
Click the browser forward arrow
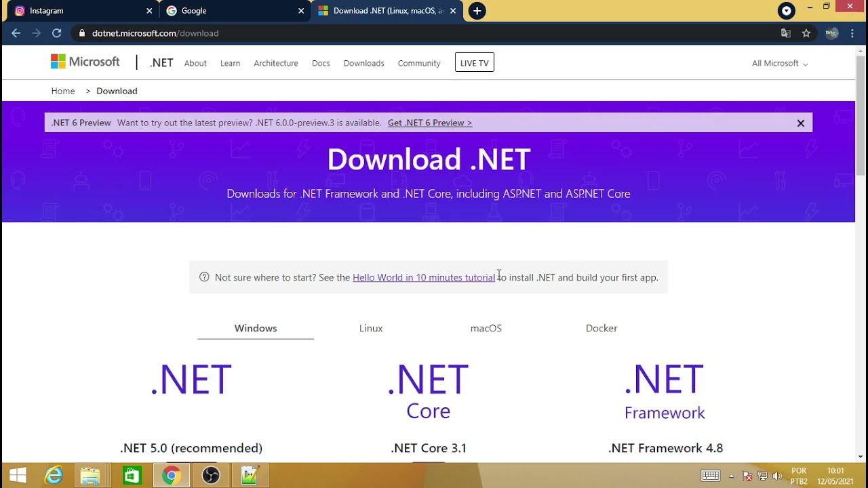click(x=37, y=33)
